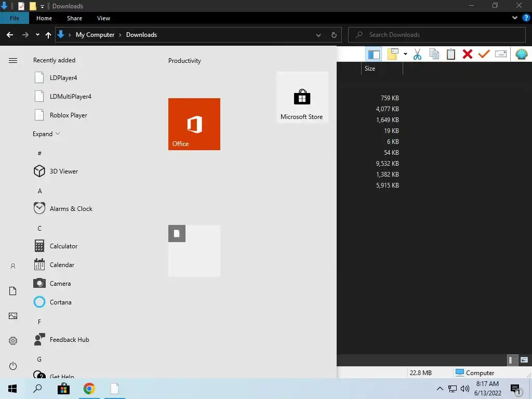Open the View ribbon tab

tap(103, 18)
